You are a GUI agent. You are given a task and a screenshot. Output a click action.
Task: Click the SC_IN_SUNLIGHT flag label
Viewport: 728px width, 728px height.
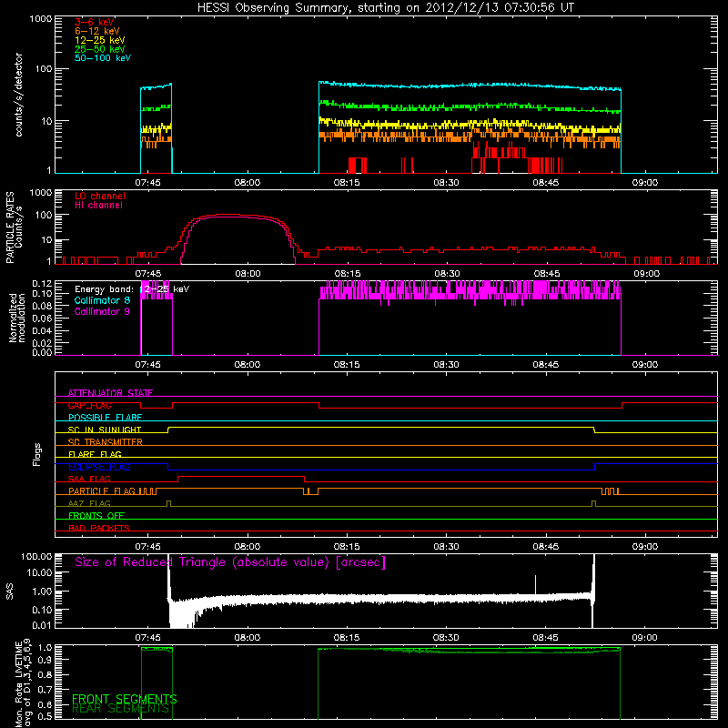coord(105,430)
